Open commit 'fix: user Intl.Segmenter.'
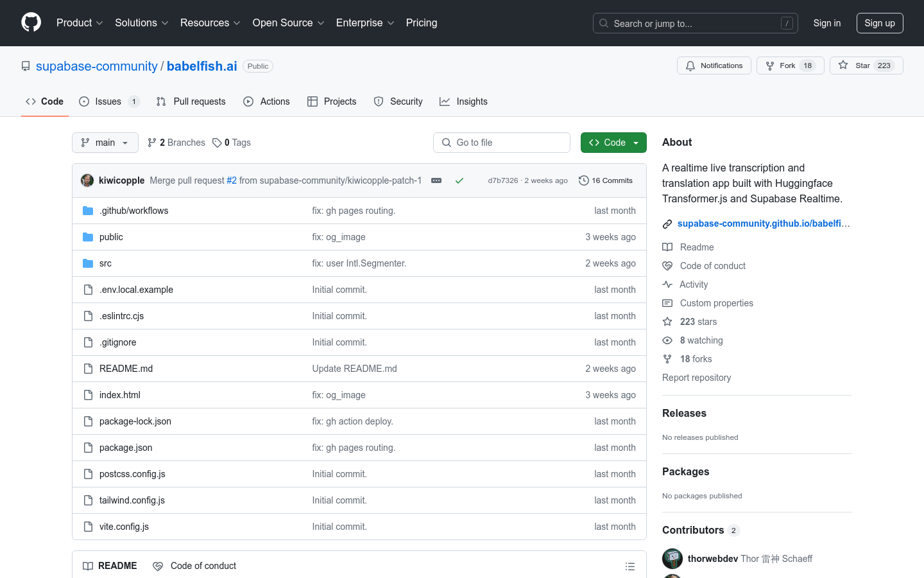924x578 pixels. pos(359,263)
